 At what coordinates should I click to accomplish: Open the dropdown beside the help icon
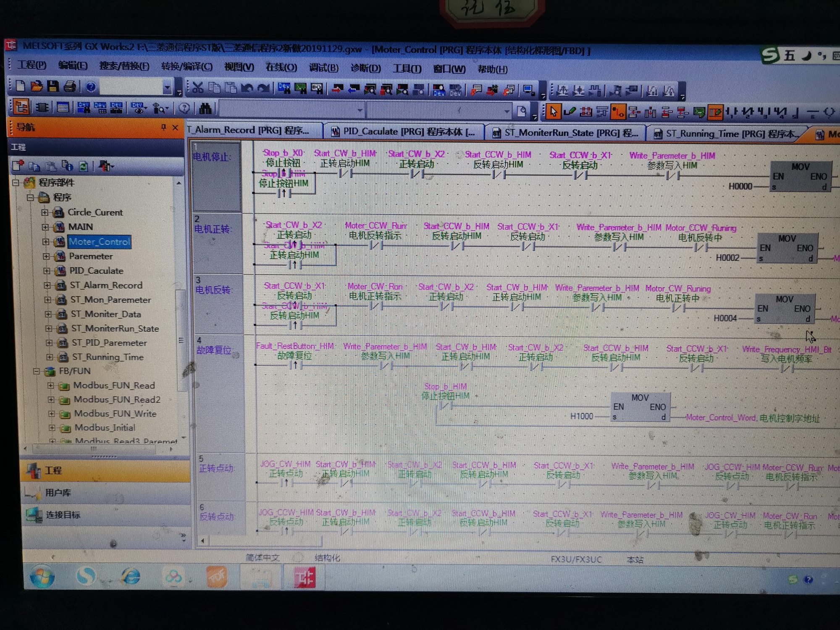(167, 88)
